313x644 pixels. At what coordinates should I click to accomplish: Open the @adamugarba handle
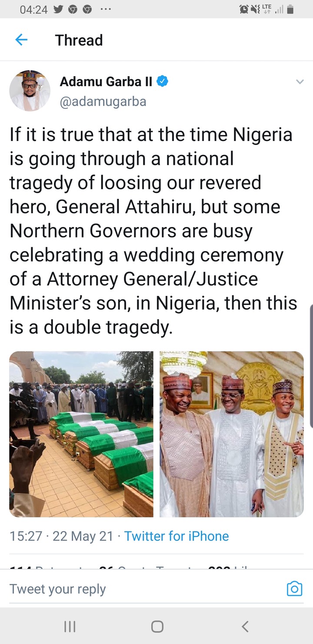(103, 101)
